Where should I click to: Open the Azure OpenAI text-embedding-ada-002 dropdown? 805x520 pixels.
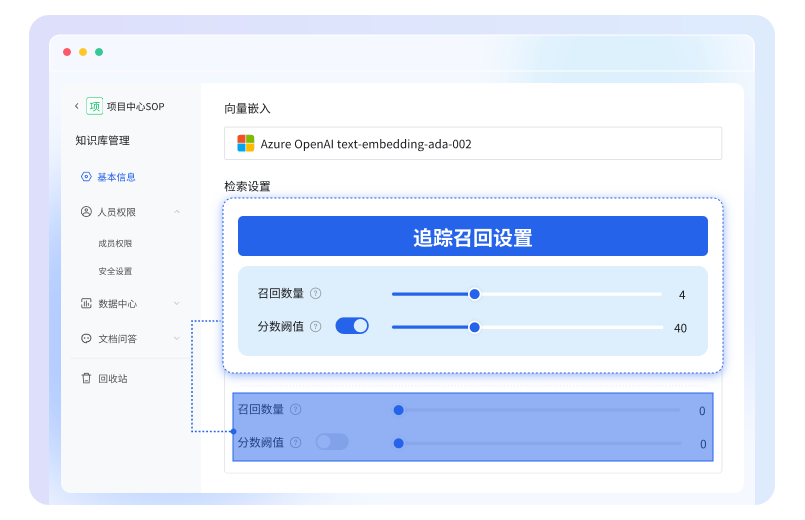[x=473, y=144]
